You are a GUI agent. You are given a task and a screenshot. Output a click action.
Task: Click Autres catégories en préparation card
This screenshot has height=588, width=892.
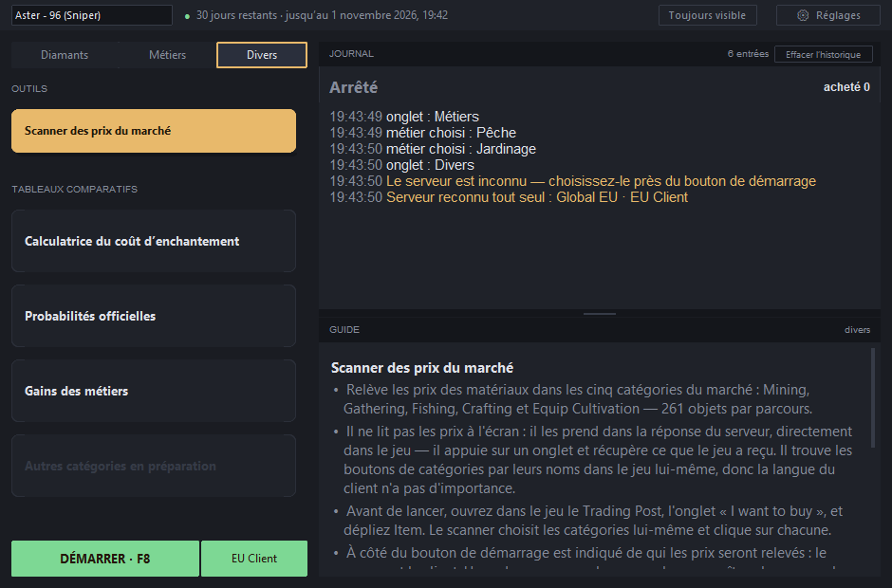click(154, 466)
